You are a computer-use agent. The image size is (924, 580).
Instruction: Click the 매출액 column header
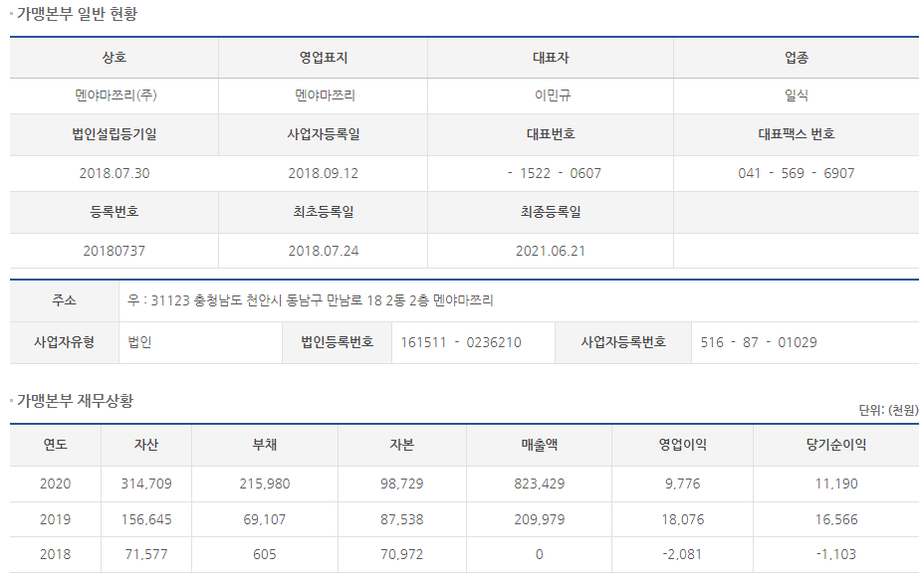pyautogui.click(x=540, y=445)
